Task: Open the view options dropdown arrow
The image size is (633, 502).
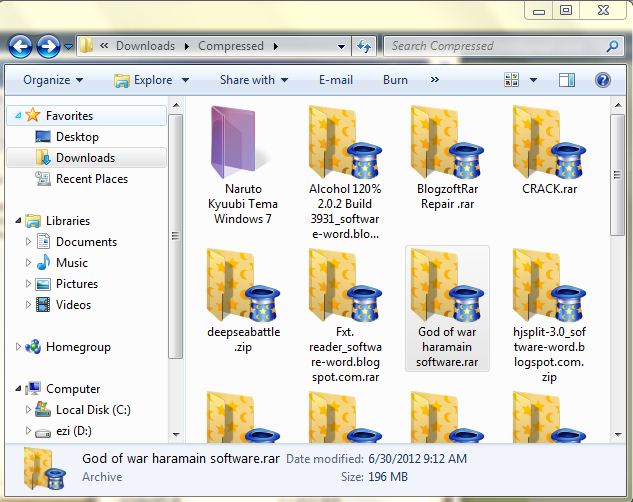Action: point(533,80)
